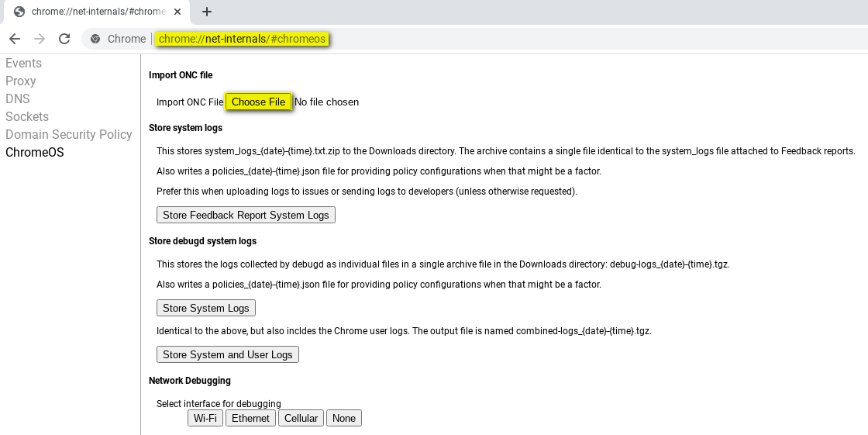
Task: Select Cellular interface for debugging
Action: (301, 418)
